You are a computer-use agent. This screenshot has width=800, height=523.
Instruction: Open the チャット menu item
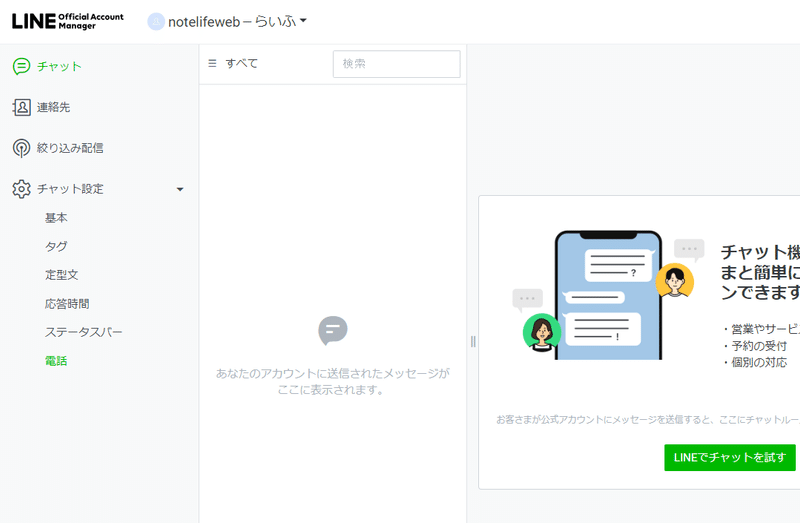[59, 66]
